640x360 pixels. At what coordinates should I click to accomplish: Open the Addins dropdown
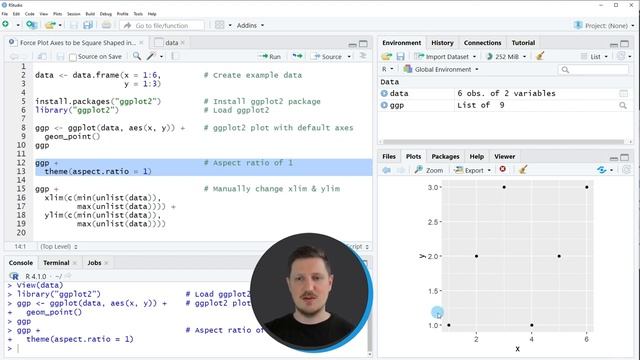(x=250, y=25)
